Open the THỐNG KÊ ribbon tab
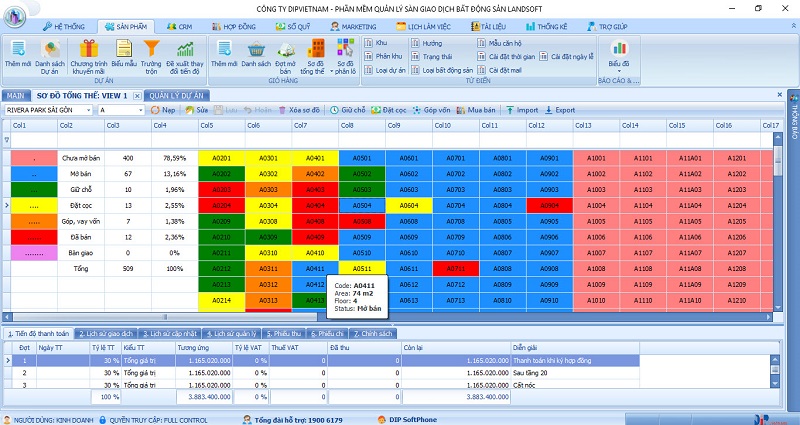Image resolution: width=800 pixels, height=425 pixels. (547, 27)
